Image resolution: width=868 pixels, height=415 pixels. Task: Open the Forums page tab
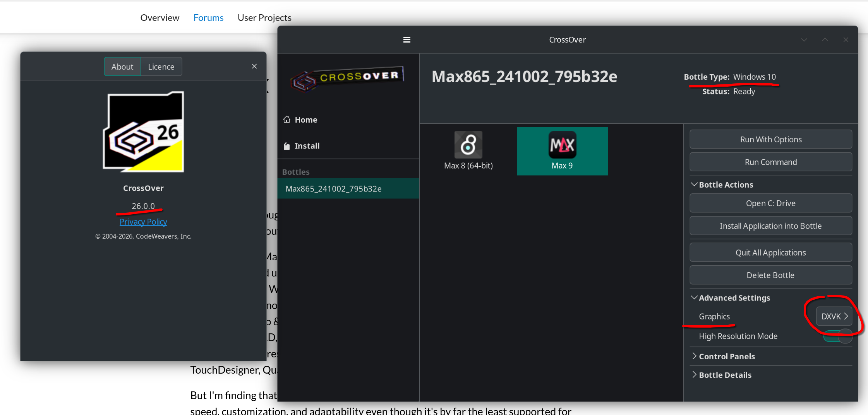coord(208,18)
